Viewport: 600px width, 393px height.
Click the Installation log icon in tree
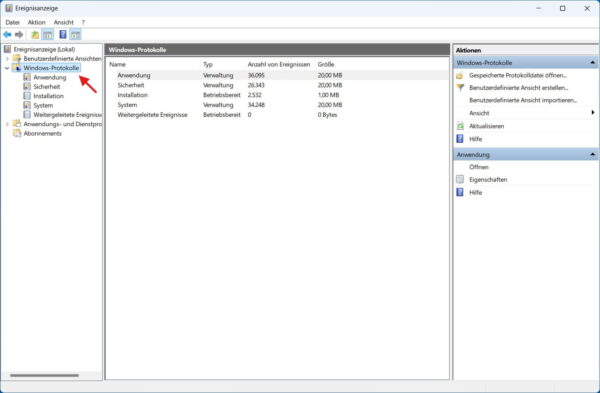click(27, 96)
